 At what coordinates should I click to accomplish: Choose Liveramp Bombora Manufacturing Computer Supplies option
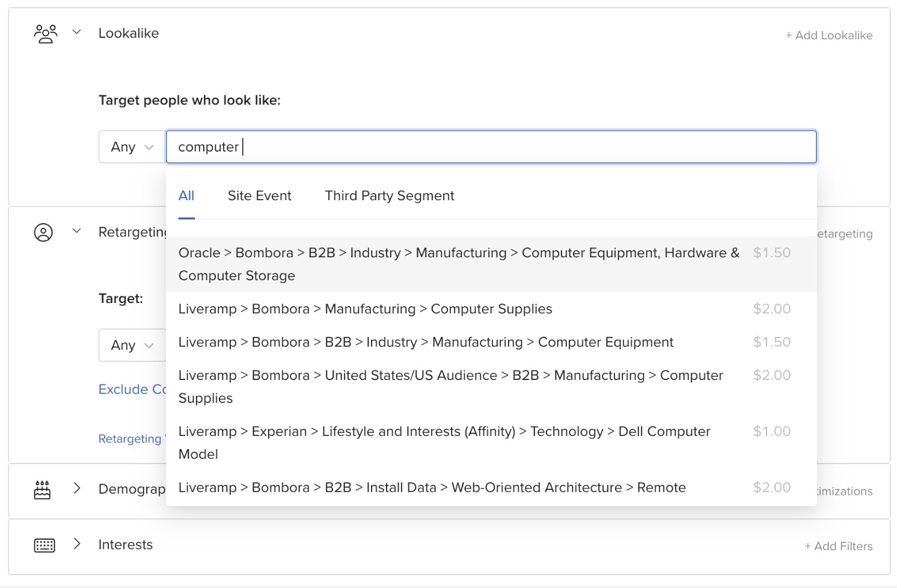365,309
